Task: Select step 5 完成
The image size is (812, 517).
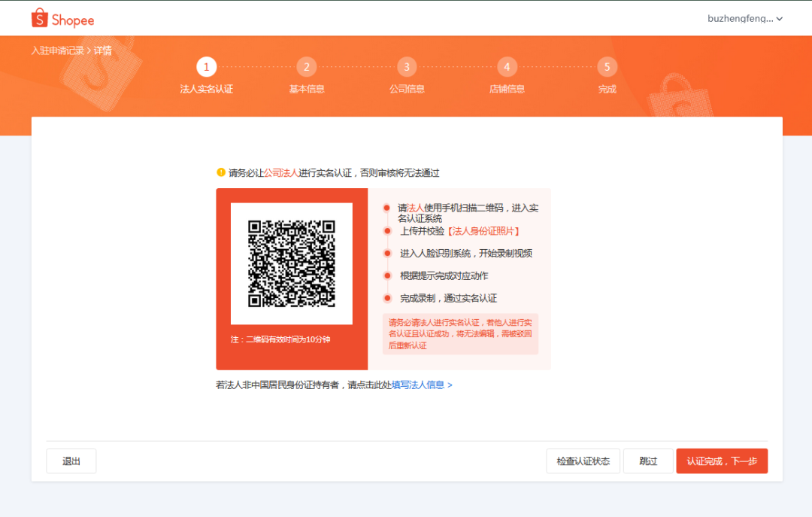Action: tap(607, 76)
